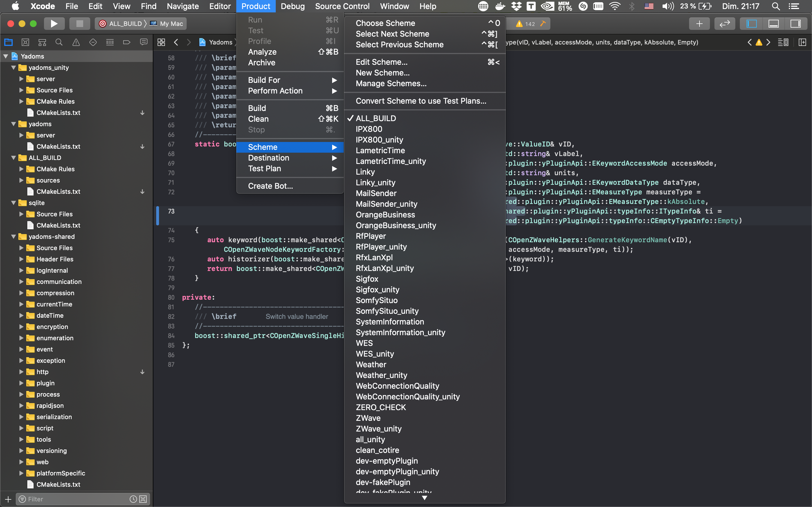Open the Find navigator magnifier icon
Screen dimensions: 812x507
tap(59, 42)
